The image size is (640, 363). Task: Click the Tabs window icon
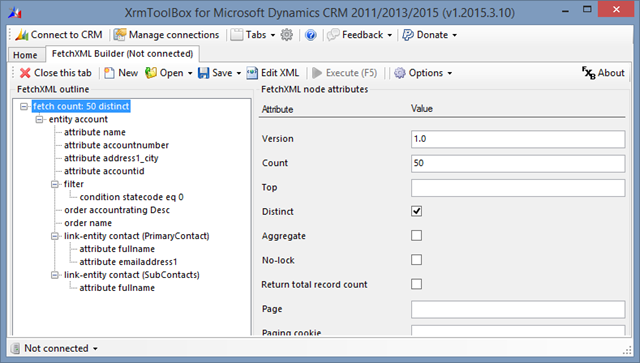[236, 35]
